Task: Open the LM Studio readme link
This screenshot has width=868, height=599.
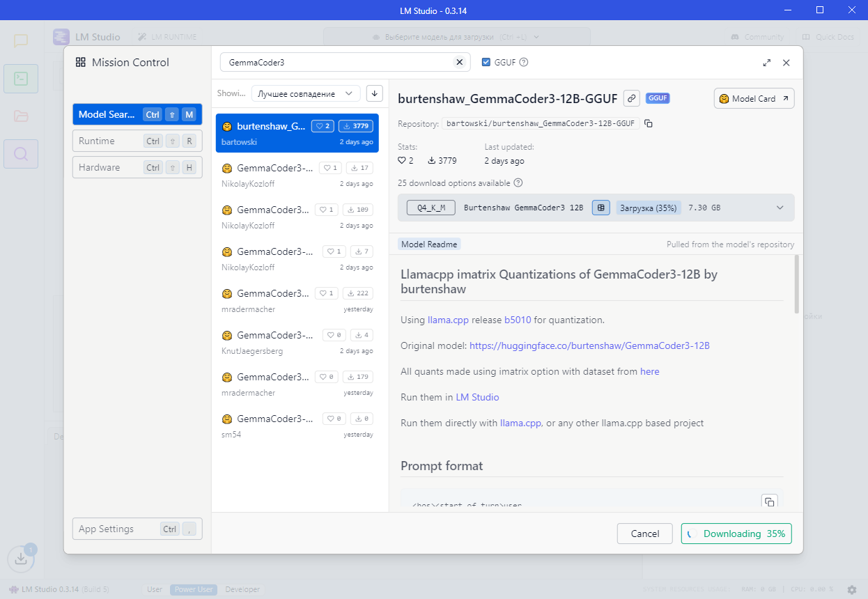Action: click(x=477, y=397)
